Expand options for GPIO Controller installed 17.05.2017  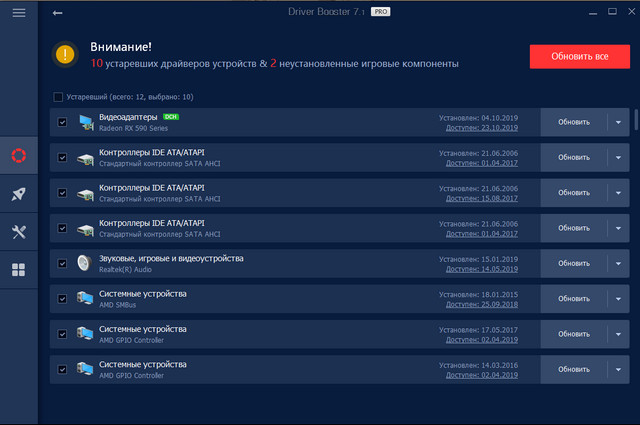[x=618, y=334]
